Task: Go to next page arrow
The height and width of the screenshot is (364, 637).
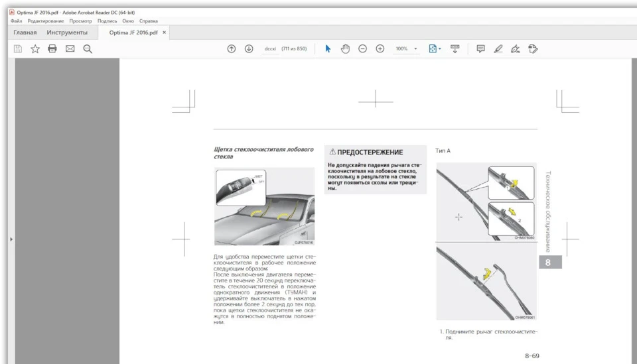Action: 249,48
